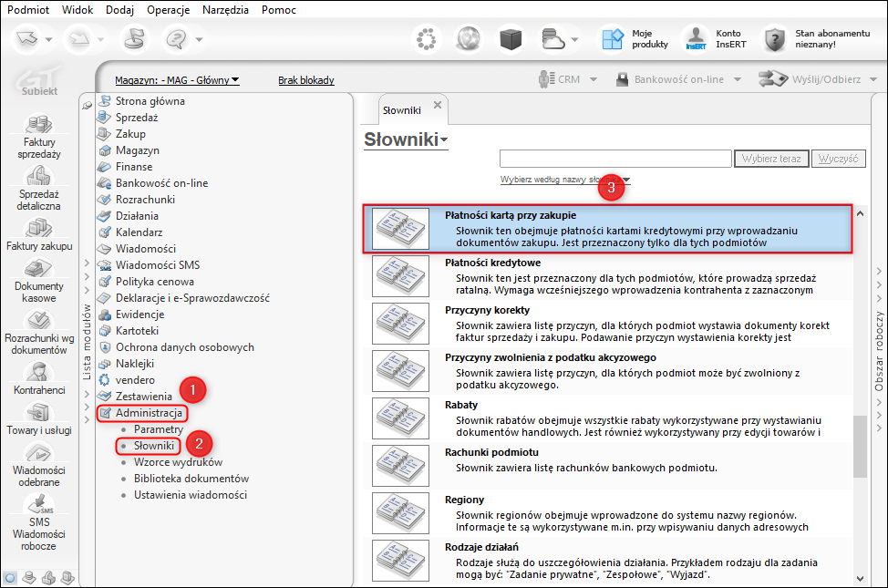Select Rachunki podmiotu dictionary

(608, 466)
